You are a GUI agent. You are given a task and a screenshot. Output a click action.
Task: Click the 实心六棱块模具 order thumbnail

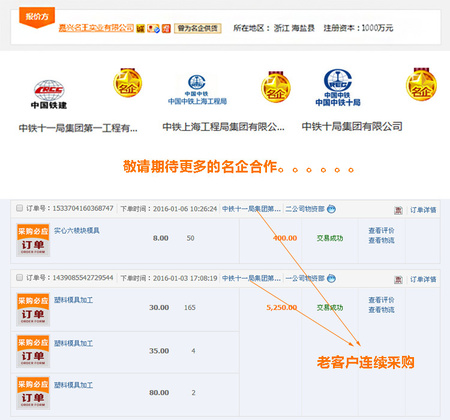point(33,240)
